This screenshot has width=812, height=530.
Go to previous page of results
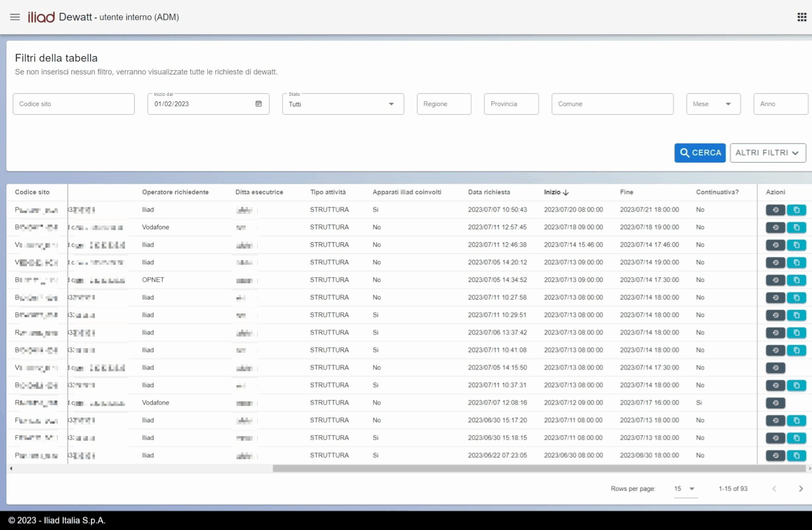774,489
